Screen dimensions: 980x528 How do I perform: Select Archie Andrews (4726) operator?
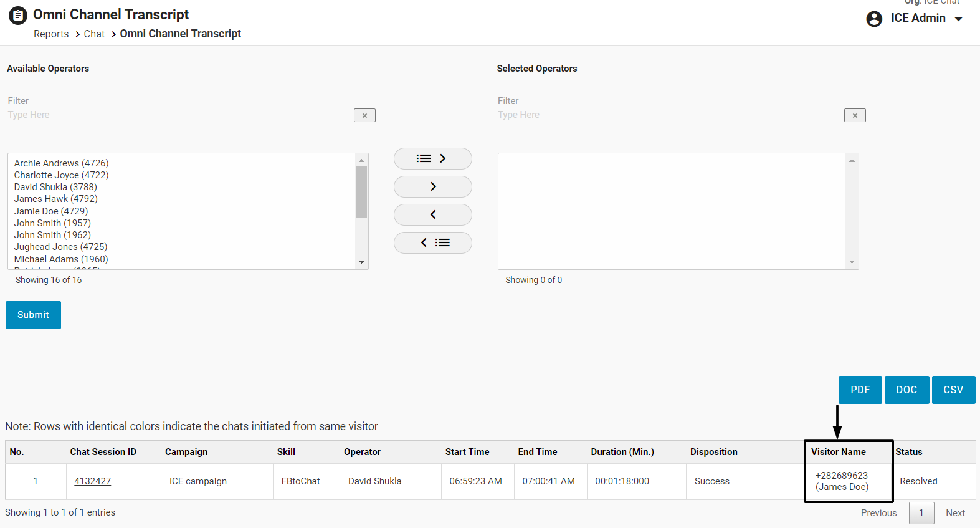click(x=61, y=163)
